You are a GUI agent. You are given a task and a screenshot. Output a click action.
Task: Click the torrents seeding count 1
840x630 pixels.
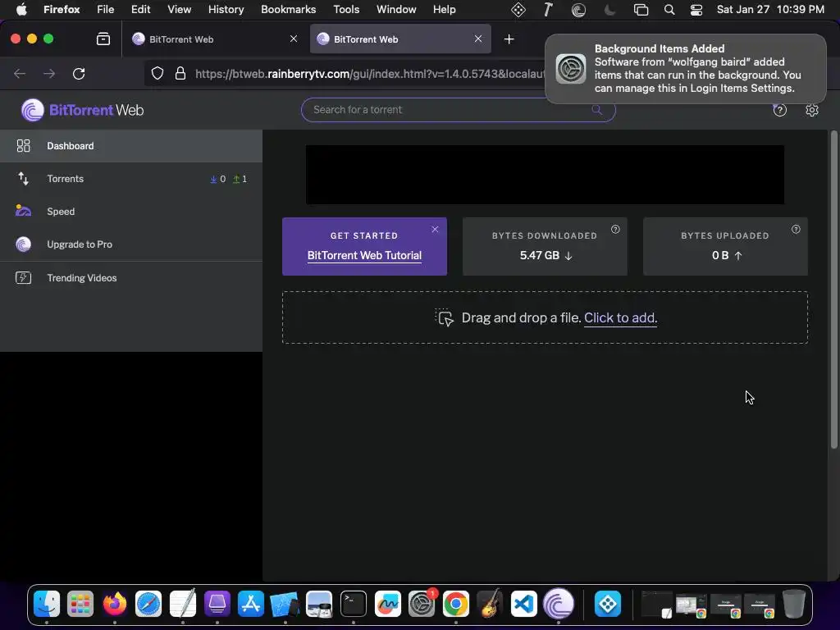coord(240,179)
